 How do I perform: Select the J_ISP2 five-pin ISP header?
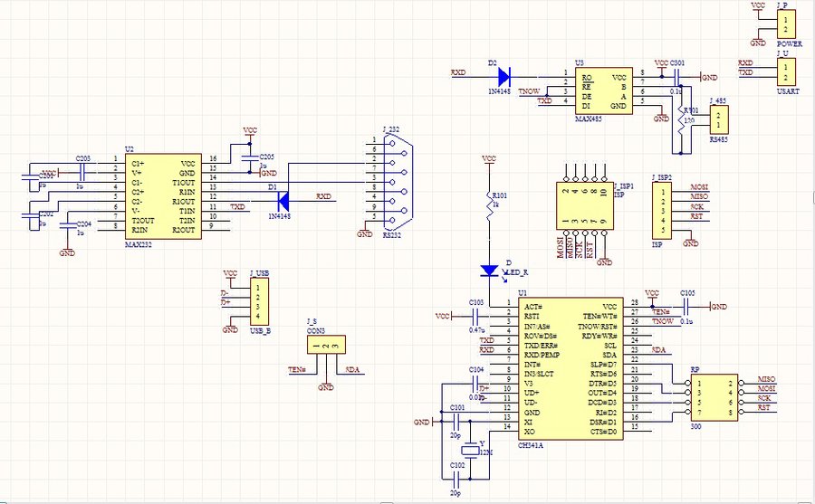point(662,211)
